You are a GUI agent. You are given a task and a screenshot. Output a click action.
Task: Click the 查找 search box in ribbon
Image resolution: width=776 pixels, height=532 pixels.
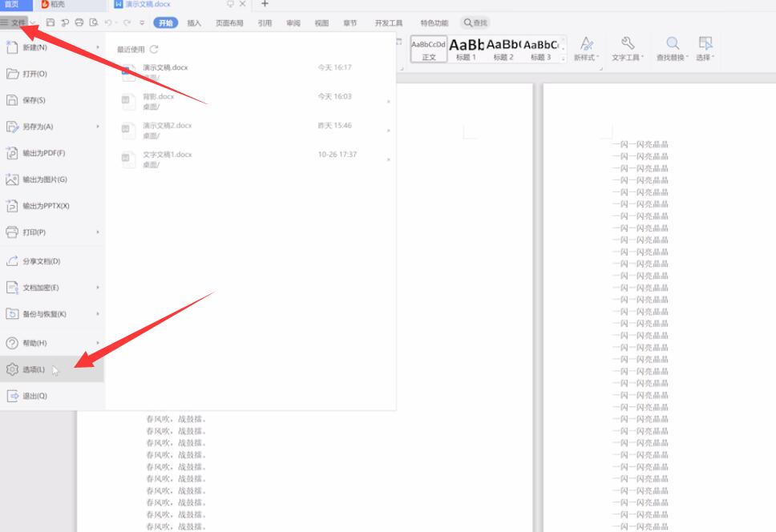(475, 22)
